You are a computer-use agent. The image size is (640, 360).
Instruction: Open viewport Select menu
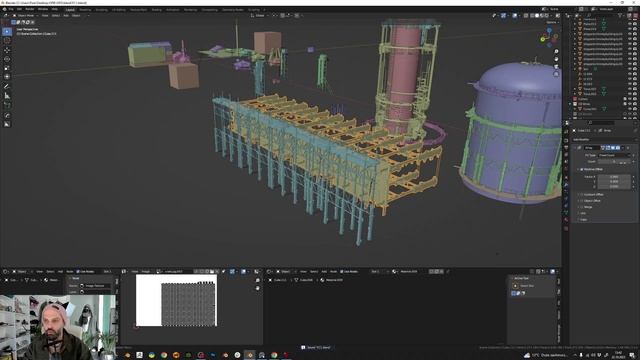56,16
